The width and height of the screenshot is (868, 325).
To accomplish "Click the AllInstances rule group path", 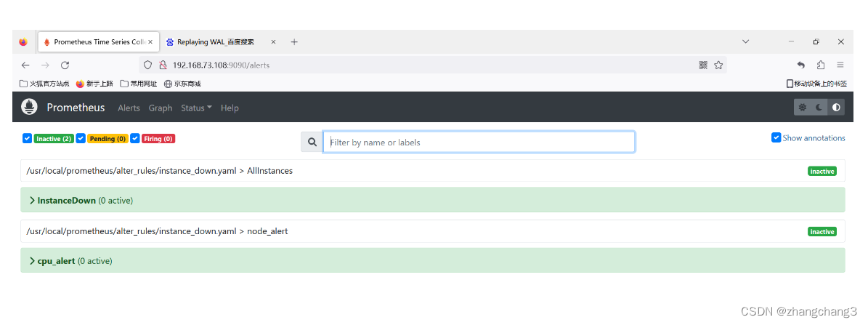I will click(159, 171).
